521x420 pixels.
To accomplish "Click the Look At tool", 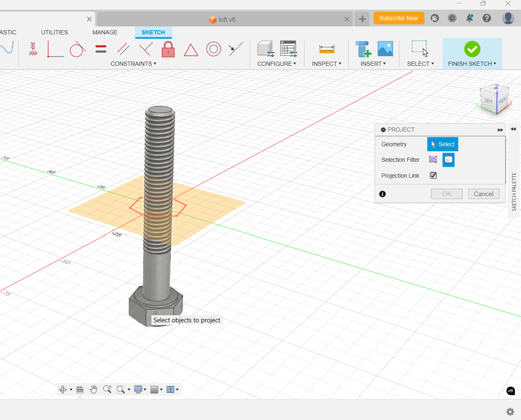I will 80,389.
